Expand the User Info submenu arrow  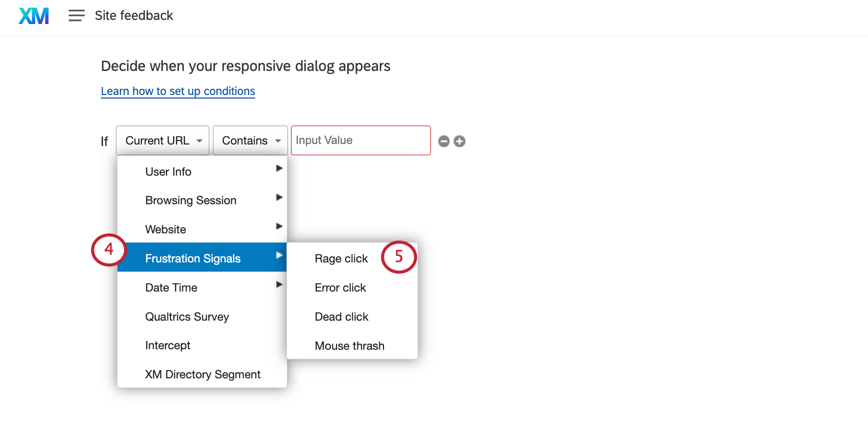[279, 168]
